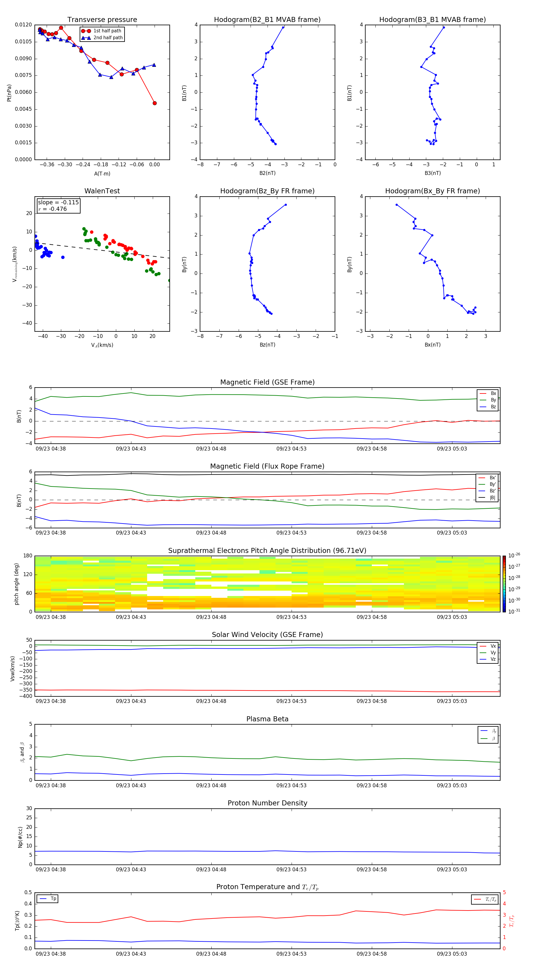Click 'Magnetic Field (GSE Frame)' title
Viewport: 535px width, 980px height.
coord(267,382)
